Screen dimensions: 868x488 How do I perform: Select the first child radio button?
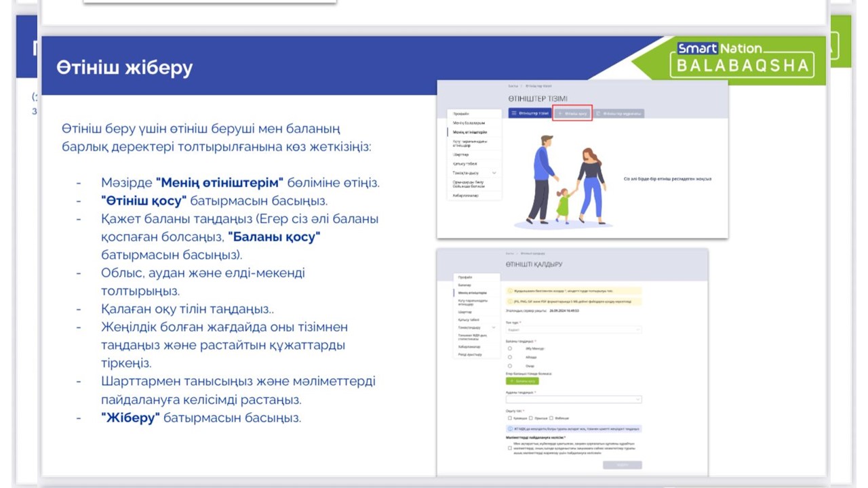tap(510, 348)
